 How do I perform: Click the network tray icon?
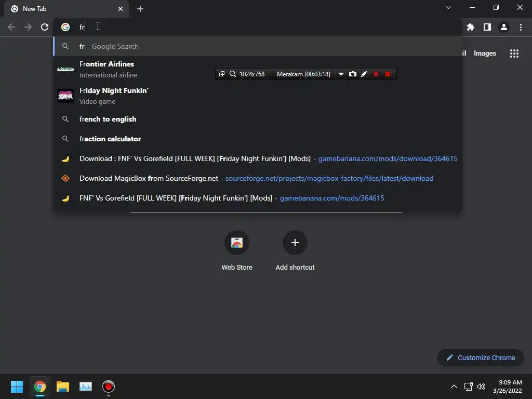coord(469,387)
